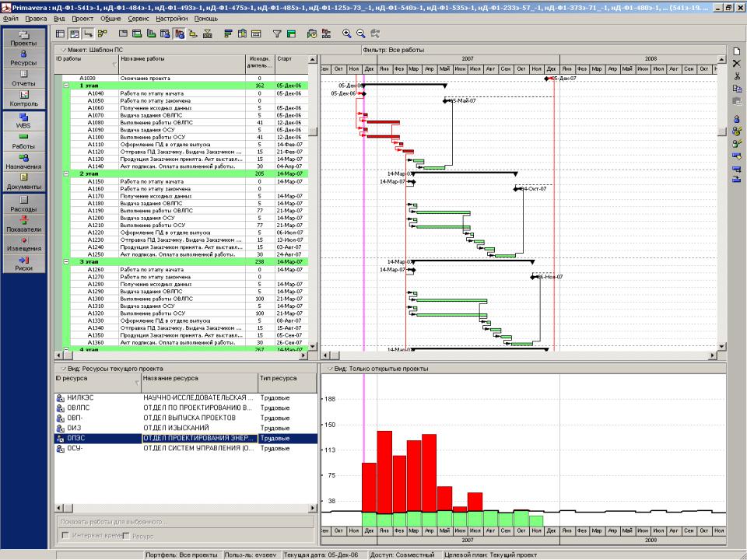747x560 pixels.
Task: Open the Проекты sidebar section
Action: [24, 37]
